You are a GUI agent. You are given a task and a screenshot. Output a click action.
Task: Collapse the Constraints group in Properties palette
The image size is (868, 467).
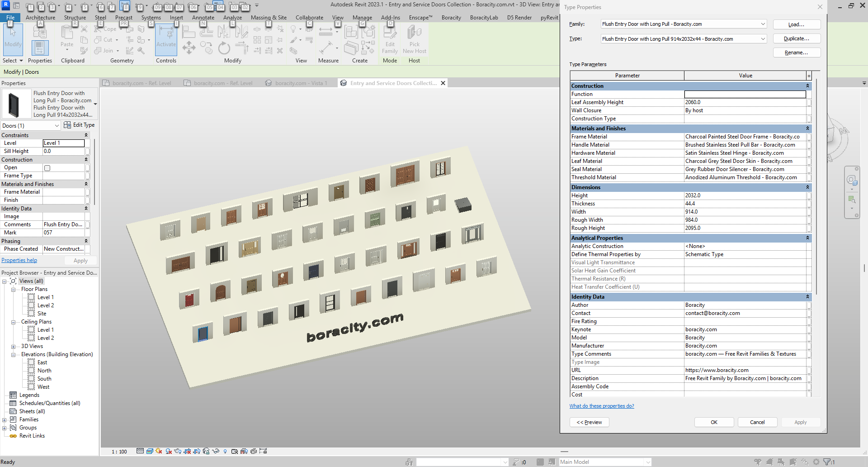pyautogui.click(x=86, y=135)
